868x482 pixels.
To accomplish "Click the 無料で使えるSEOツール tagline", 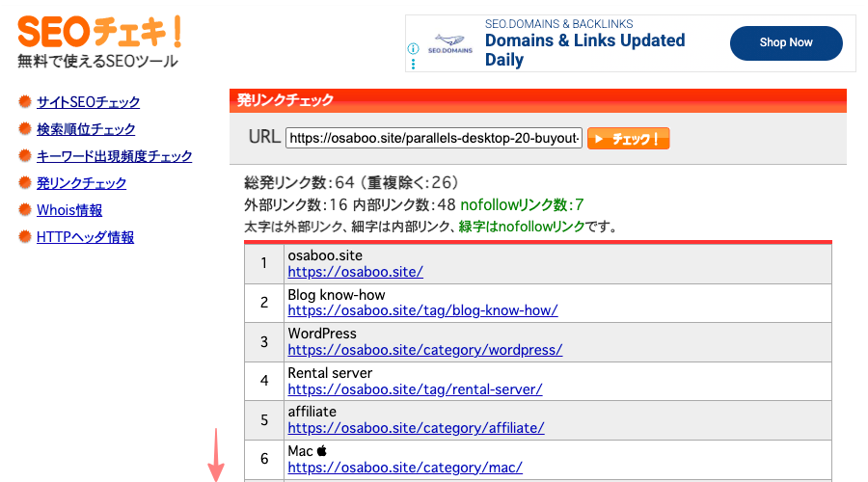I will coord(97,62).
